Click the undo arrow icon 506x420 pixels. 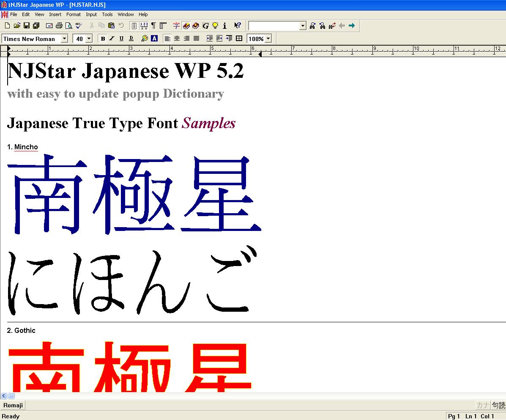pos(121,25)
